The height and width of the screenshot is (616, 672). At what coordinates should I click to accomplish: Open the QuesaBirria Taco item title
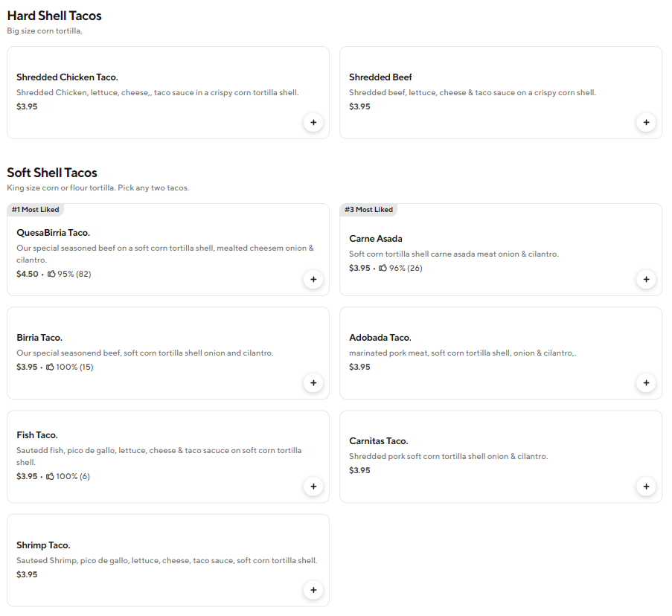(x=54, y=233)
